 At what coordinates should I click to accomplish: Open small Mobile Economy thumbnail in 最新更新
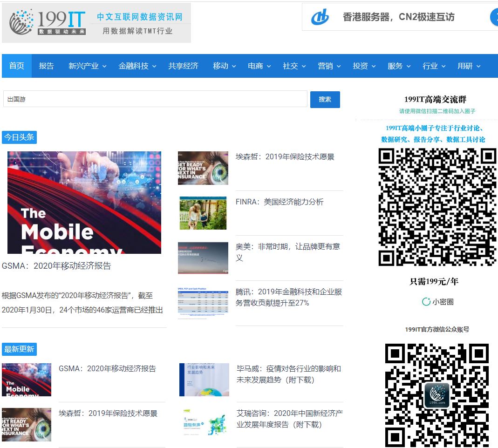coord(27,380)
